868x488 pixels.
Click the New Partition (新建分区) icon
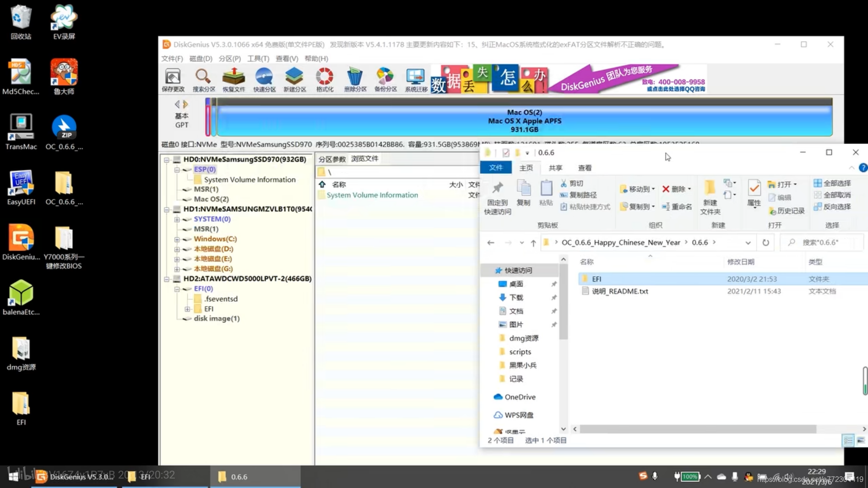295,80
